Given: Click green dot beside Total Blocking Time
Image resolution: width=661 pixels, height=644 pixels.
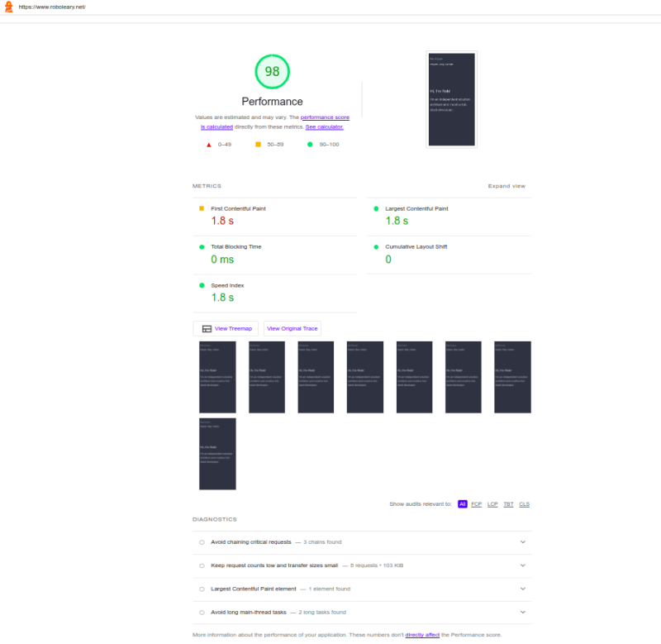Looking at the screenshot, I should tap(202, 246).
